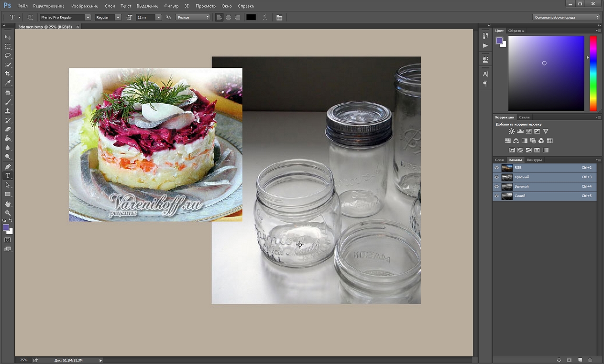
Task: Open the Myriad Pro Regular font dropdown
Action: (x=88, y=17)
